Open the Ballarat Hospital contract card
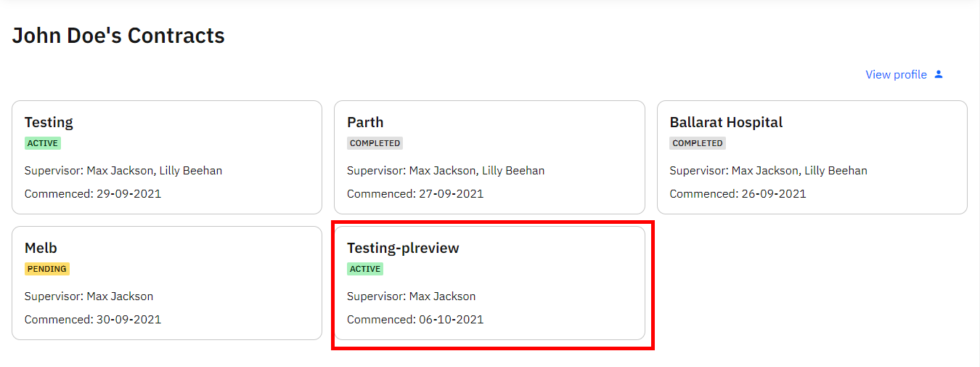 coord(812,157)
